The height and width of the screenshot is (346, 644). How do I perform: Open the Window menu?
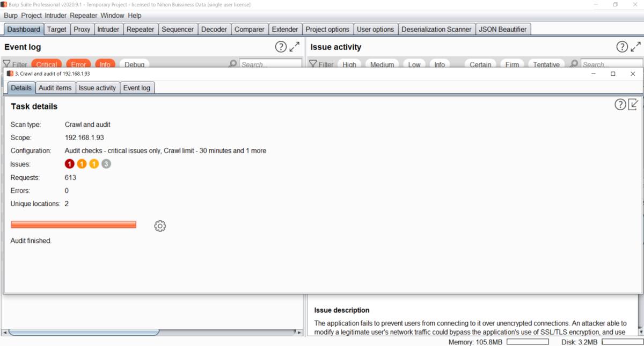112,16
